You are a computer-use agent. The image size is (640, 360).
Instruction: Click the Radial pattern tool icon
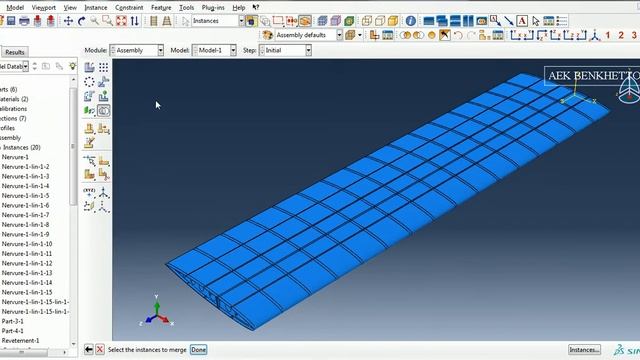89,82
